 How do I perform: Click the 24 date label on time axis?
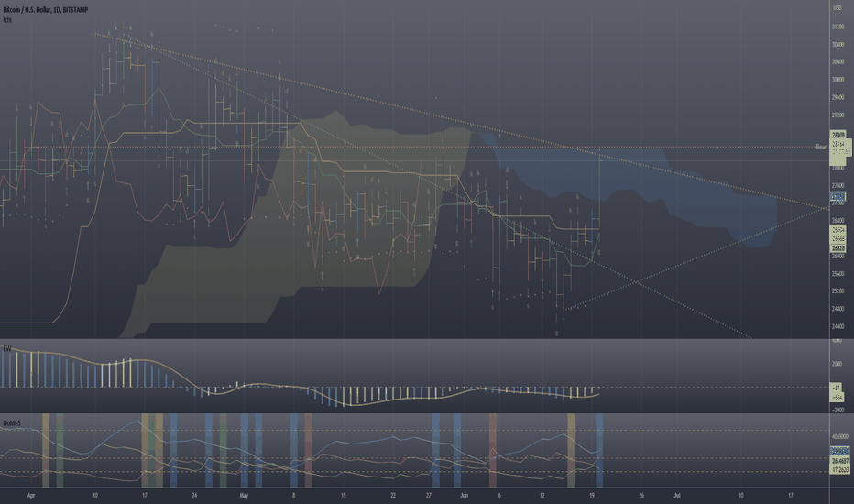(194, 495)
